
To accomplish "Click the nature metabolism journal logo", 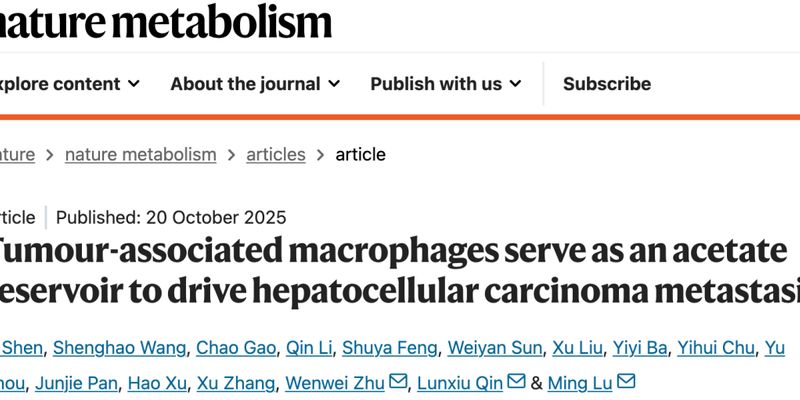I will pos(165,20).
